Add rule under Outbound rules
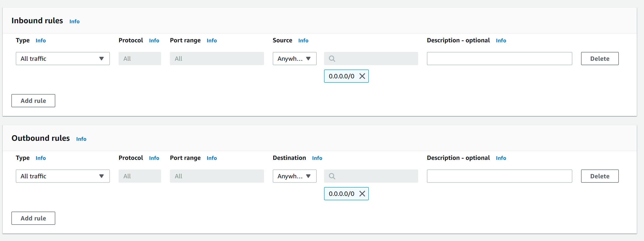 [33, 218]
